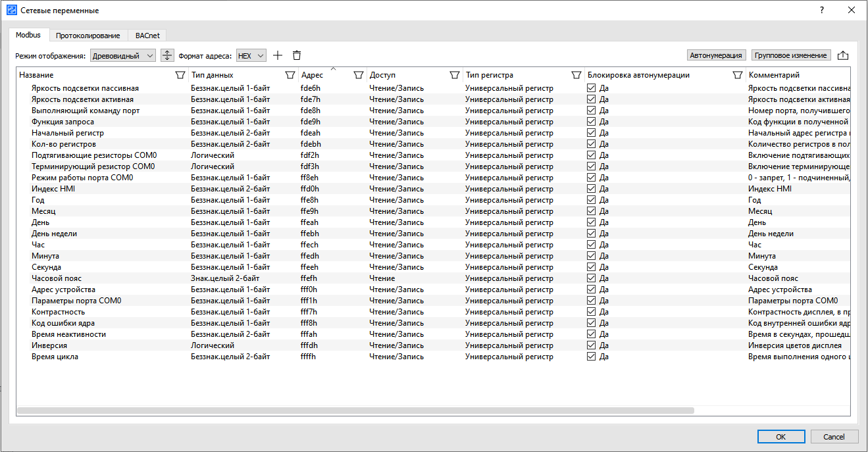Select the Часовой пояс row

pos(57,278)
